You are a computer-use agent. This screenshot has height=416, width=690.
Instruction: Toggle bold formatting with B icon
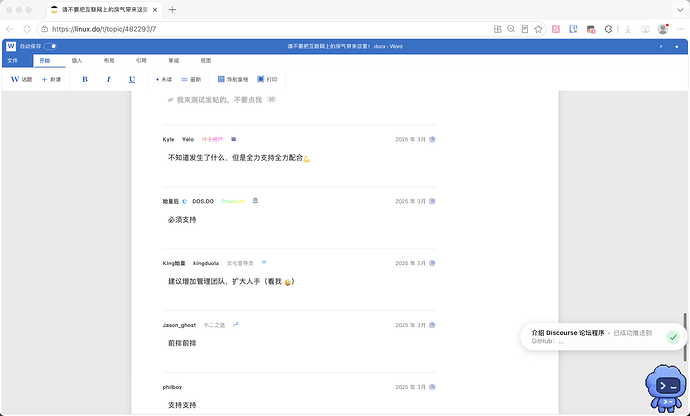pos(85,79)
